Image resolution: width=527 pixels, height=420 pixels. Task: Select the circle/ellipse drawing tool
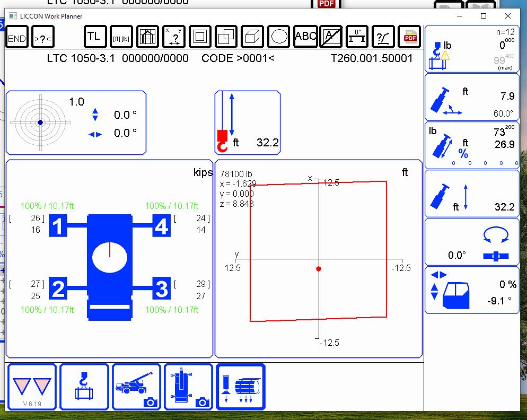click(279, 37)
